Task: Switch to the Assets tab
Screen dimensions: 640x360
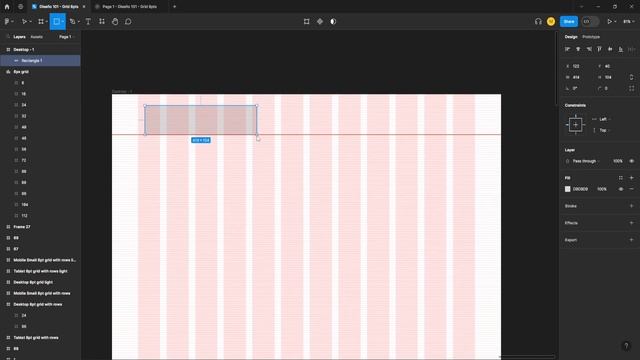Action: [36, 37]
